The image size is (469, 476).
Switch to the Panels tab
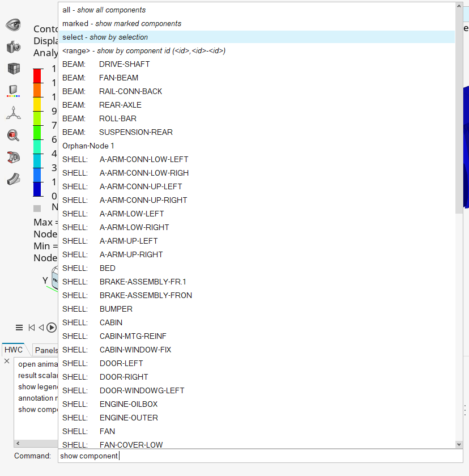click(x=45, y=350)
